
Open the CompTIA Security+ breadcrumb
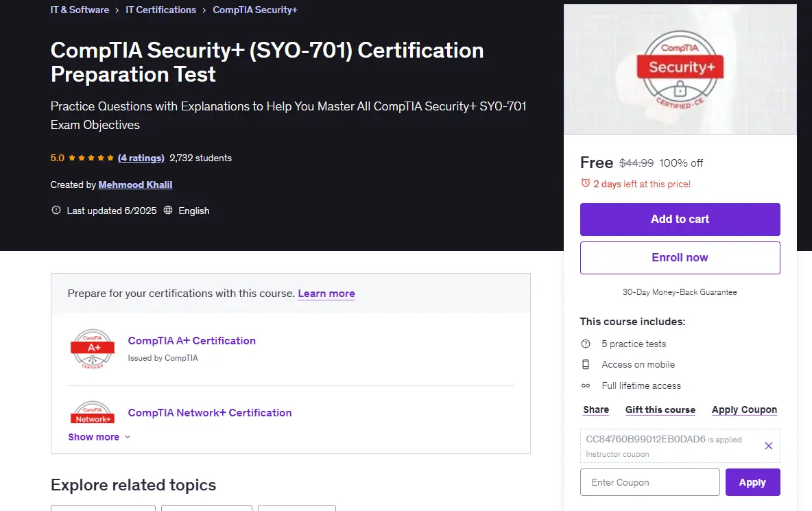[x=255, y=10]
